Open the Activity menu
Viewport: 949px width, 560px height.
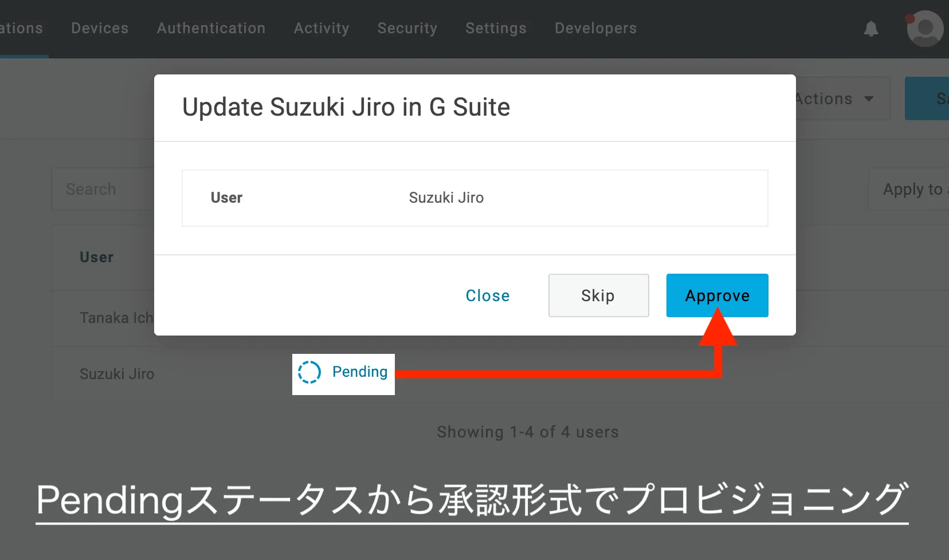tap(321, 29)
